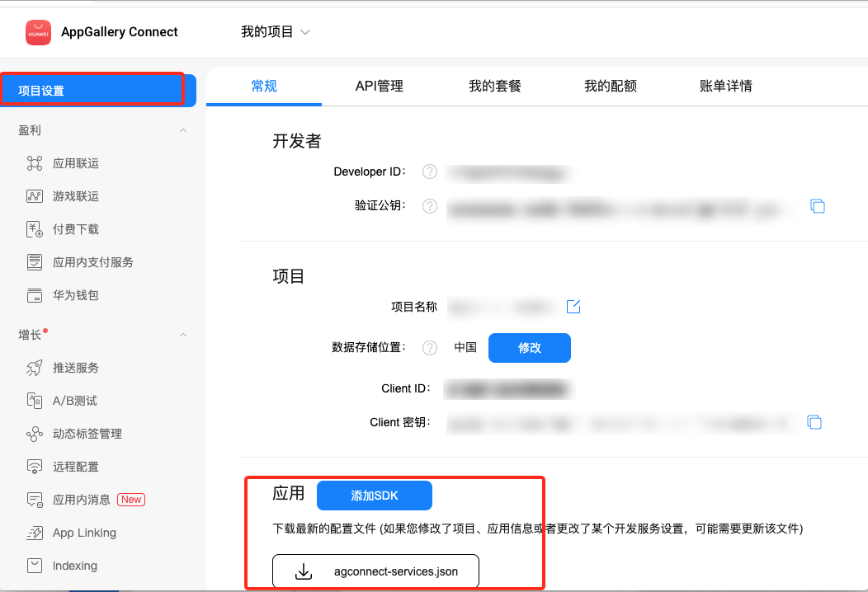Copy the Client 密钥 value
868x592 pixels.
pos(814,422)
